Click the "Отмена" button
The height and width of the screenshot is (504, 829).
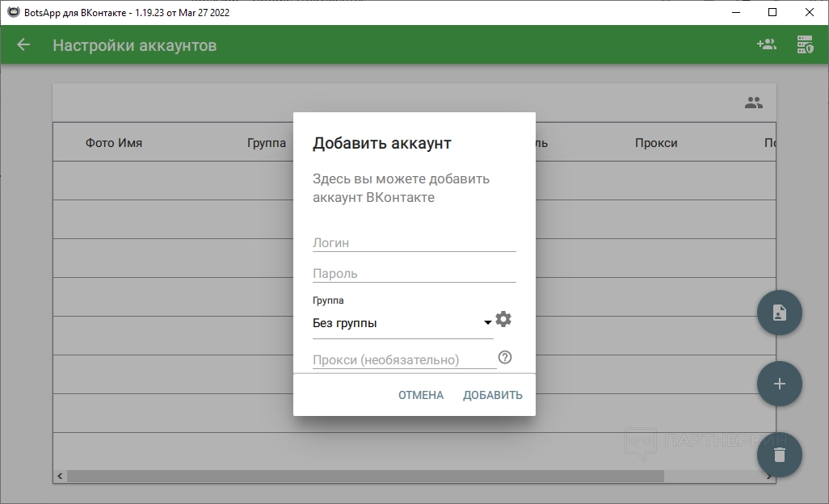pos(420,395)
